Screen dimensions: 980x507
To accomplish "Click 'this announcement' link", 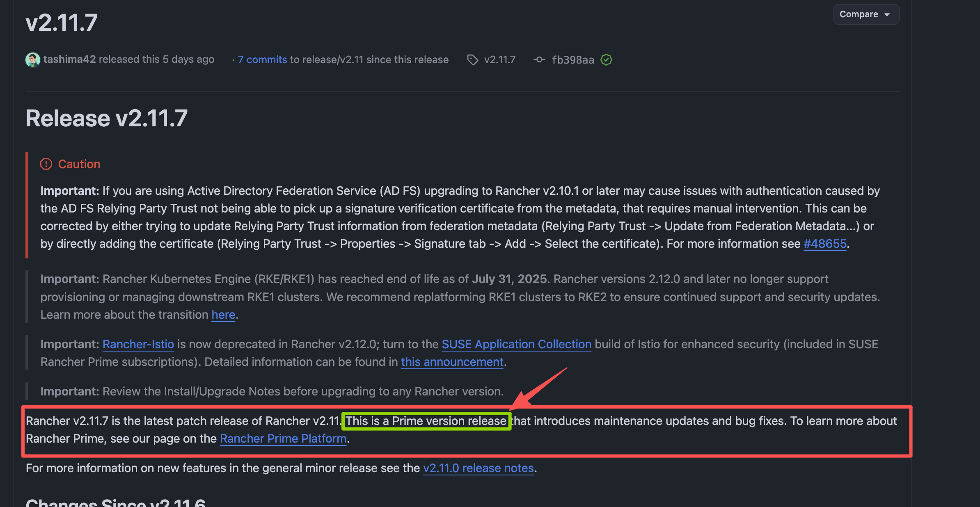I will tap(452, 362).
